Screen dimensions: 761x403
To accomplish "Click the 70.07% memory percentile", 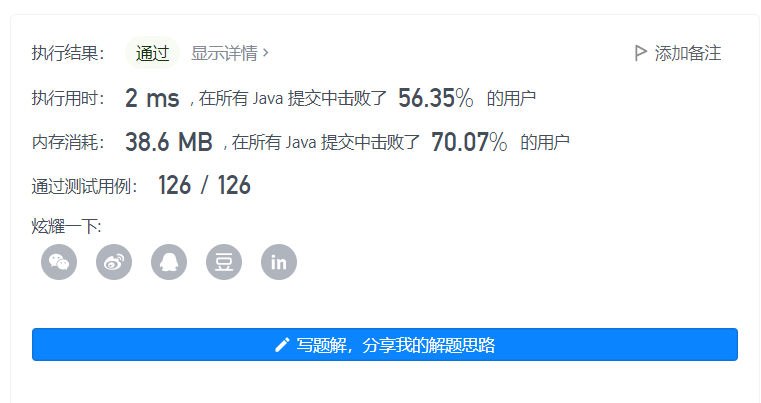I will click(x=469, y=142).
